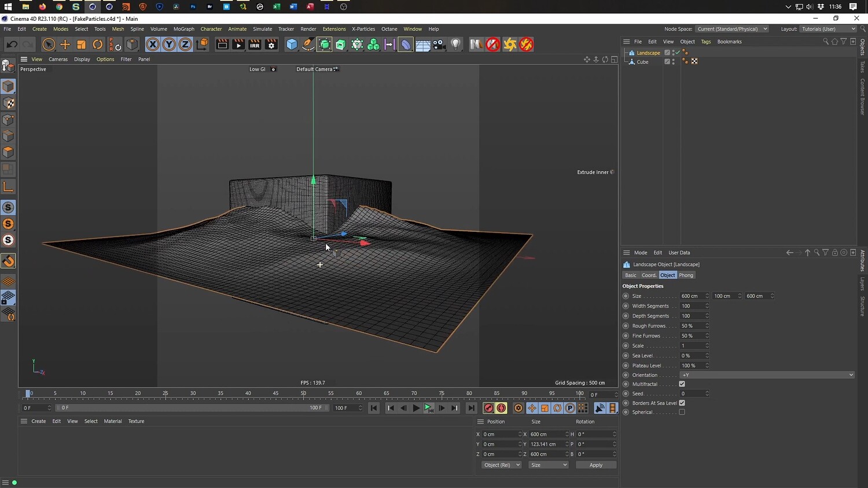Switch to the Phong tab

point(686,275)
